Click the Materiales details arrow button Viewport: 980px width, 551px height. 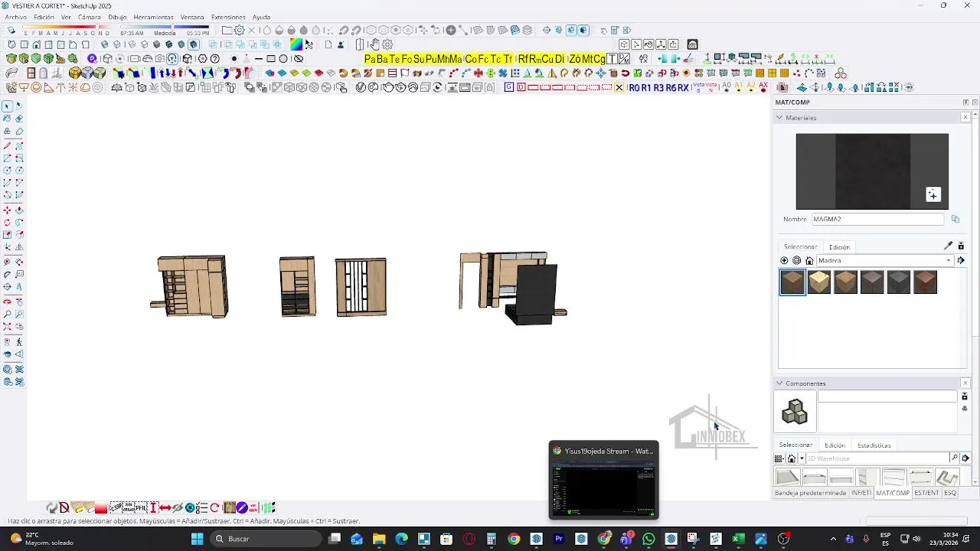[961, 260]
